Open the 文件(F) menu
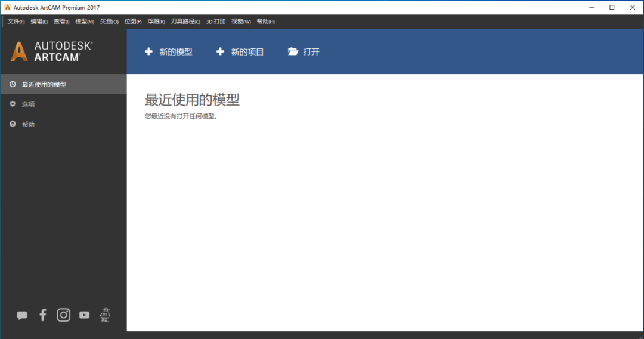The width and height of the screenshot is (644, 339). point(16,21)
